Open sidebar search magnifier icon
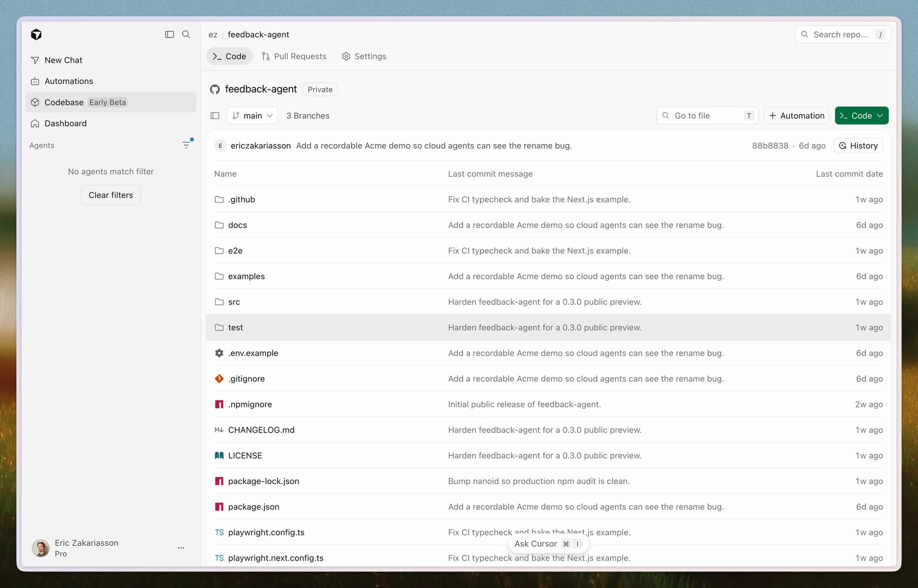Screen dimensions: 918x588 click(x=186, y=35)
